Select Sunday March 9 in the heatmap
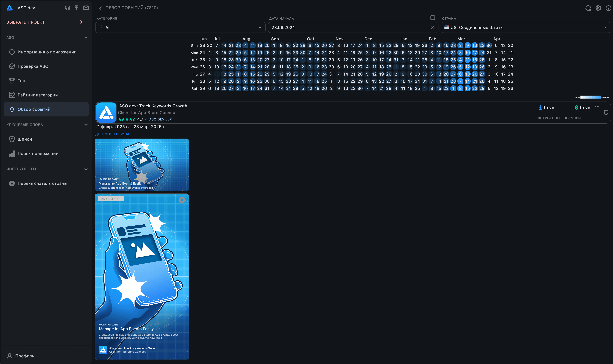The height and width of the screenshot is (364, 613). point(467,45)
